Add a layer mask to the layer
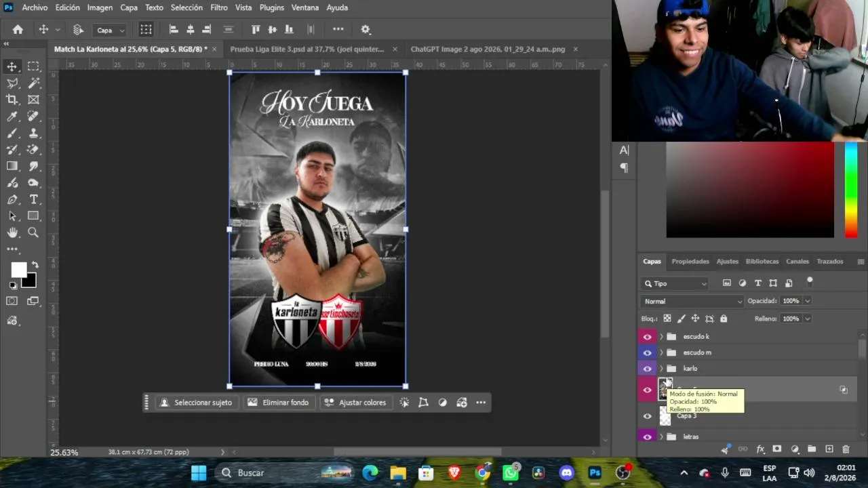 pos(777,449)
